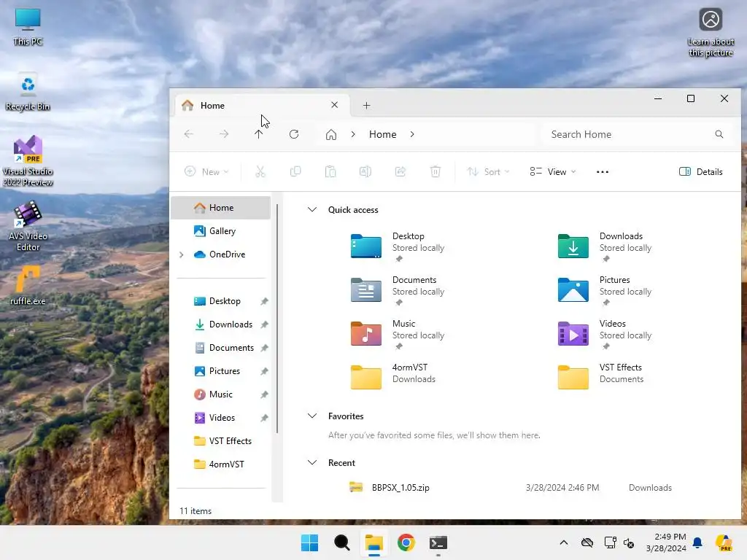Collapse the Favorites section
Image resolution: width=747 pixels, height=560 pixels.
click(x=312, y=416)
